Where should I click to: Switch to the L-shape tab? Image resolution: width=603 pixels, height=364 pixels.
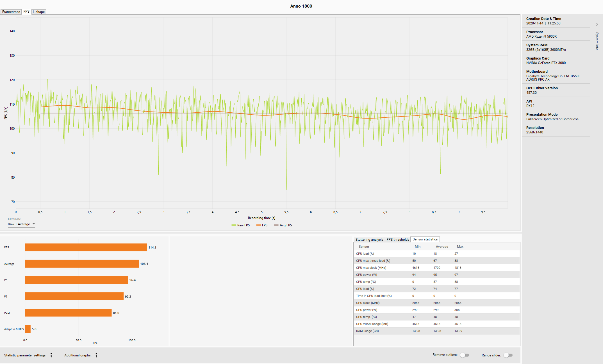pos(39,12)
